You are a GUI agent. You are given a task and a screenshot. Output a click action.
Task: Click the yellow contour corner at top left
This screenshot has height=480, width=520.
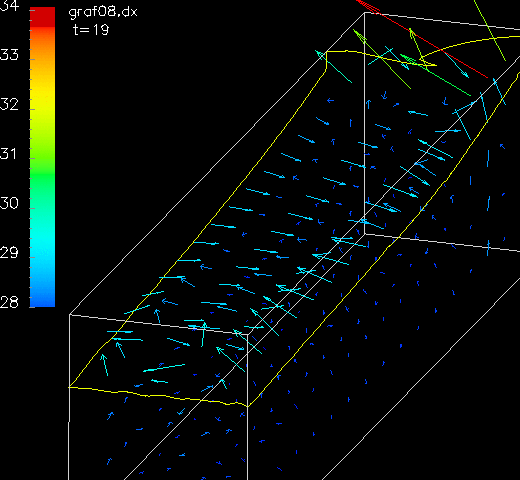[x=327, y=52]
